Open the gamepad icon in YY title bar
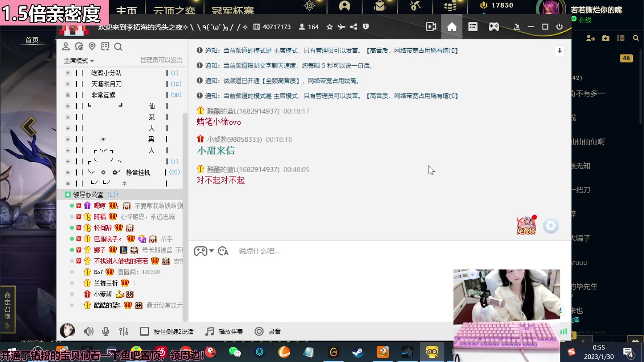The width and height of the screenshot is (644, 362). (494, 27)
